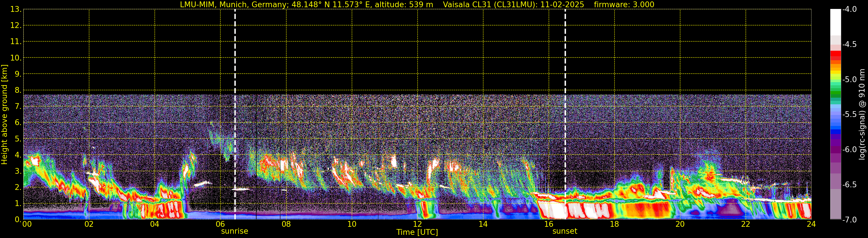The width and height of the screenshot is (868, 238).
Task: Click the grey-mauve bottom band of the colorbar
Action: point(836,204)
